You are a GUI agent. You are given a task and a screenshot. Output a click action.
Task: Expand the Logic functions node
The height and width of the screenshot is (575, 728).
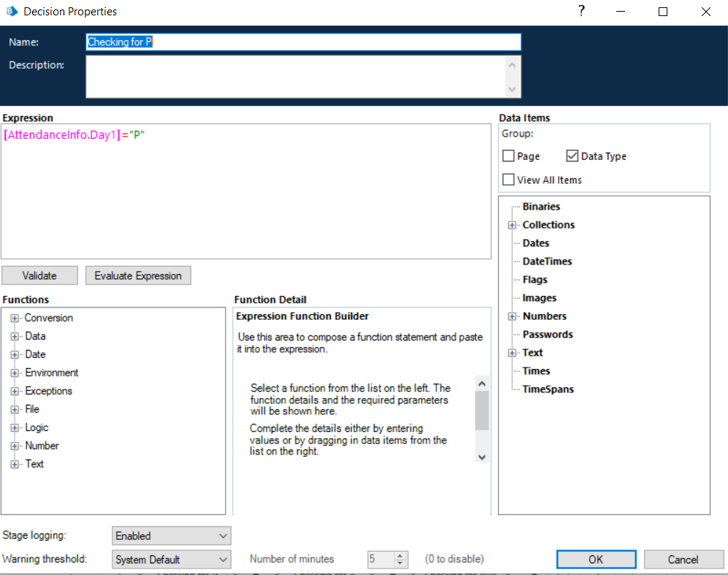click(x=15, y=427)
